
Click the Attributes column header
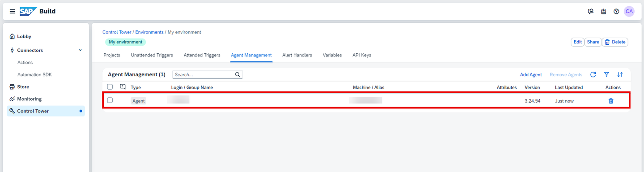(507, 87)
